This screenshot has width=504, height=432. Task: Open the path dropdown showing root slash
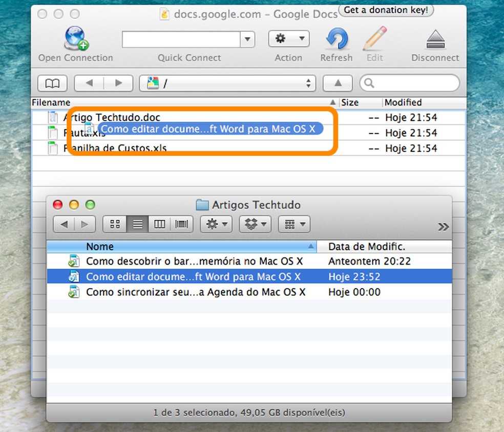coord(227,83)
